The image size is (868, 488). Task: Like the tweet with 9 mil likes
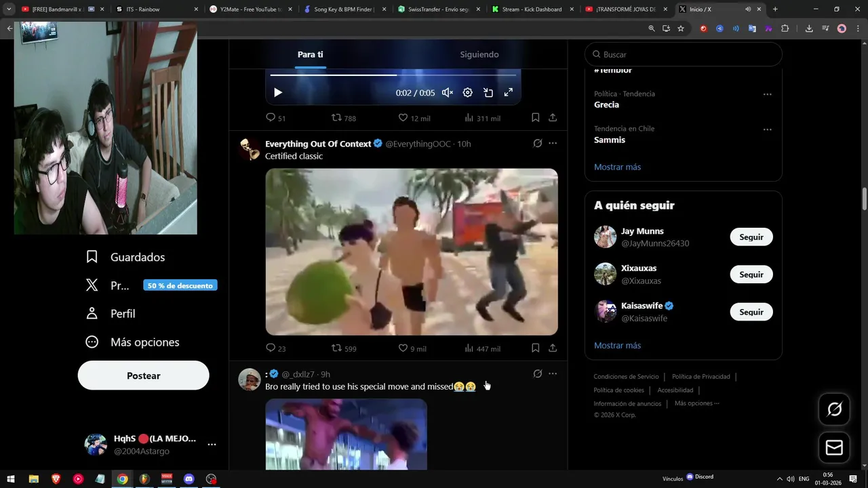point(412,348)
